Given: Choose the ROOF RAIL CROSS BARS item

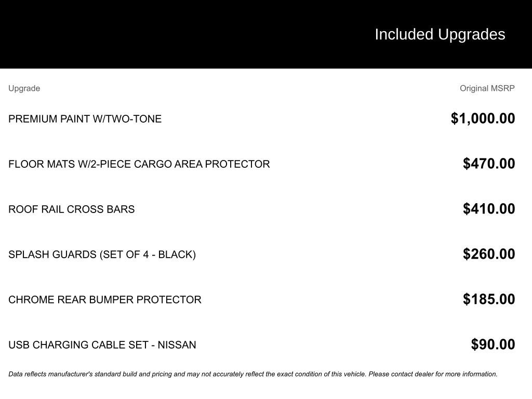Looking at the screenshot, I should point(71,209).
